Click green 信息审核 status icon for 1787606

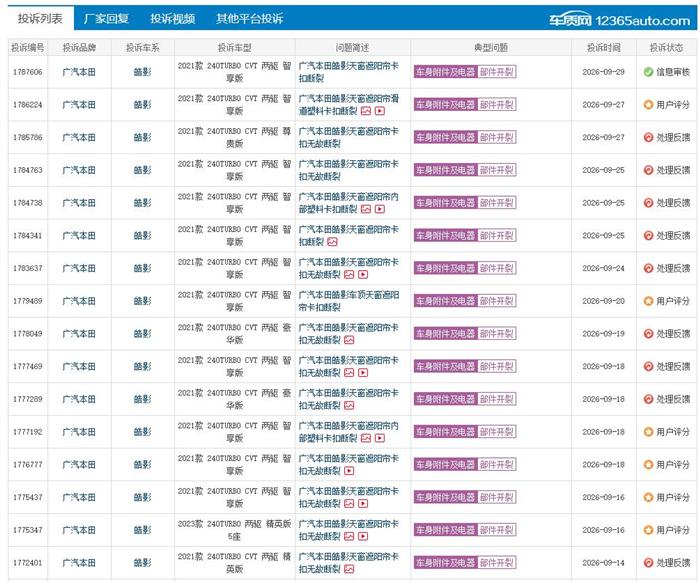pos(648,72)
